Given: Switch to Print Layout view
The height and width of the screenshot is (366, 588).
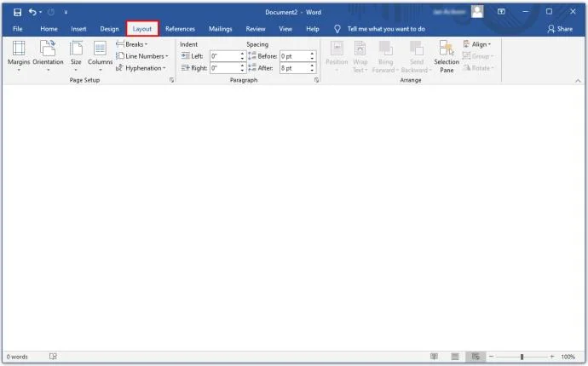Looking at the screenshot, I should (455, 357).
